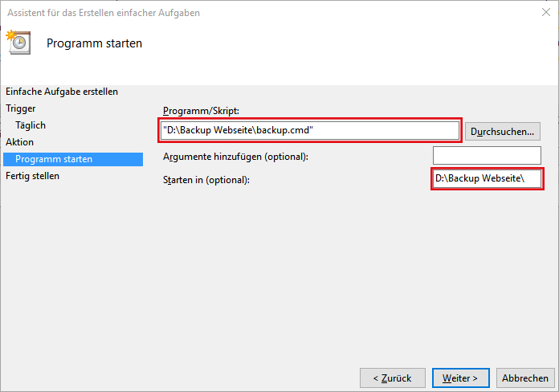Focus the 'Starten in' directory field
Screen dimensions: 559x392
coord(487,178)
